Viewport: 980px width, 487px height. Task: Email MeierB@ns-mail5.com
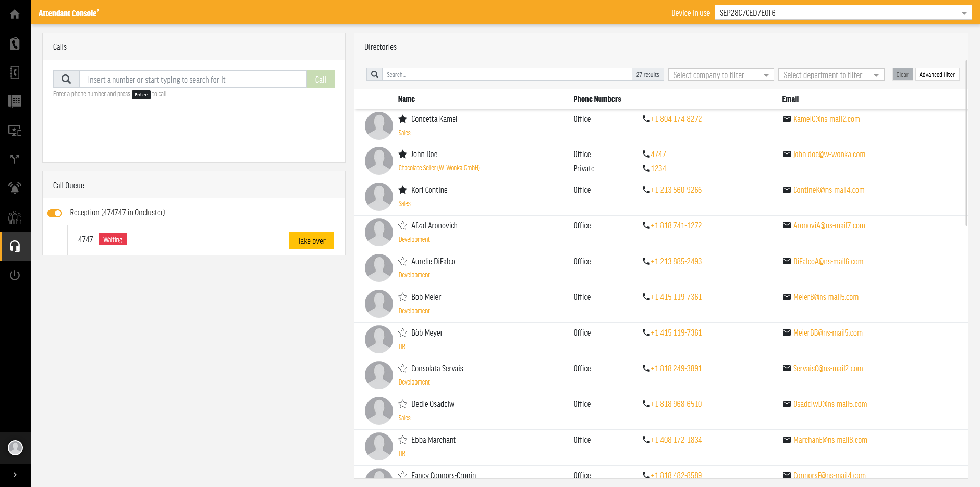pos(826,297)
